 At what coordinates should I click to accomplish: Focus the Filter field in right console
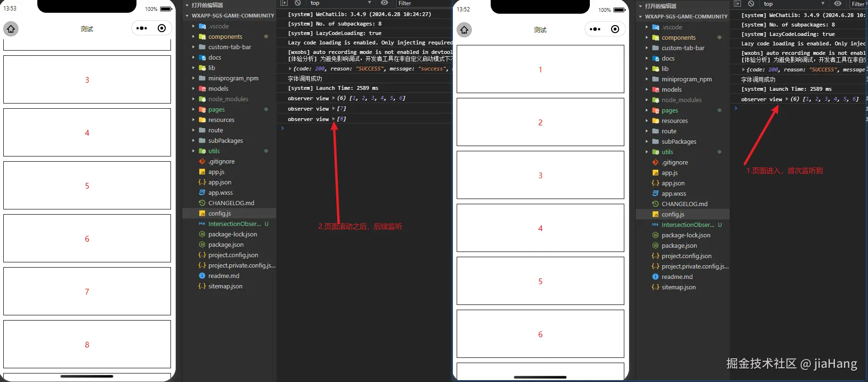(x=858, y=4)
